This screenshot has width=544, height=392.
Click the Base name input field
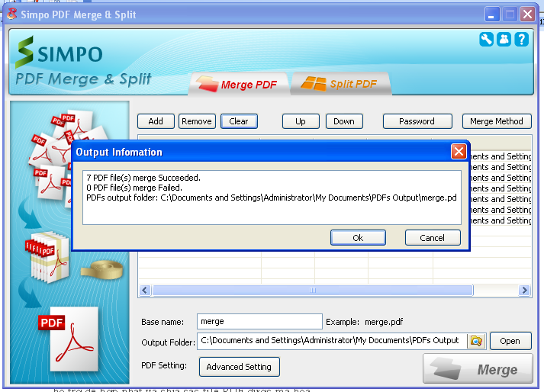pyautogui.click(x=259, y=322)
